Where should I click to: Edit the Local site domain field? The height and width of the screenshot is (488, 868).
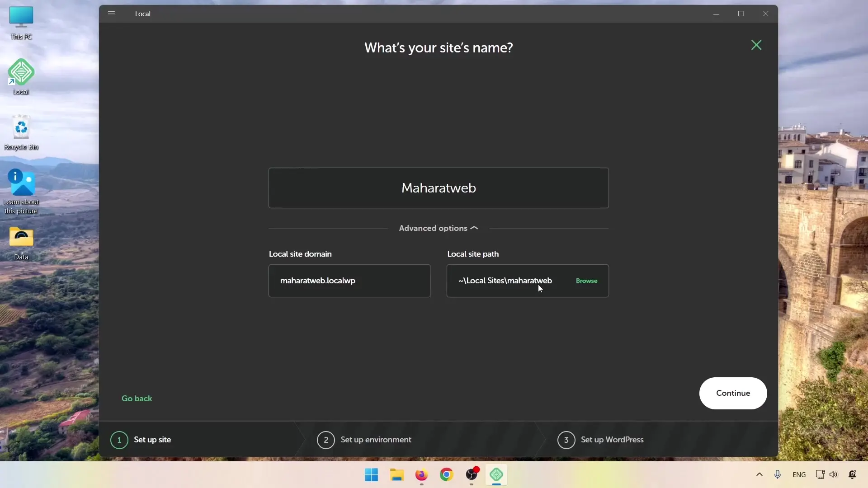349,281
